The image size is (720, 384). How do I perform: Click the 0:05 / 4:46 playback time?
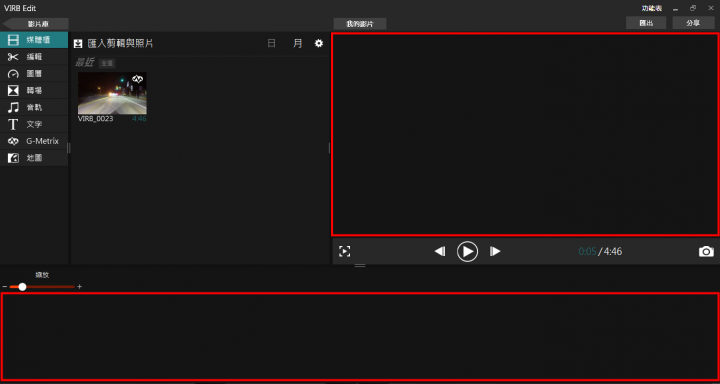(600, 251)
